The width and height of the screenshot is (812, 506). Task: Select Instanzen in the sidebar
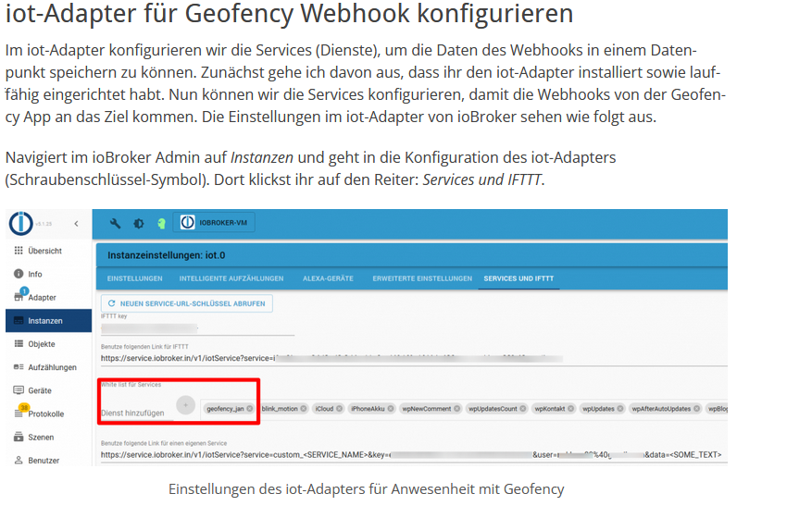coord(49,320)
